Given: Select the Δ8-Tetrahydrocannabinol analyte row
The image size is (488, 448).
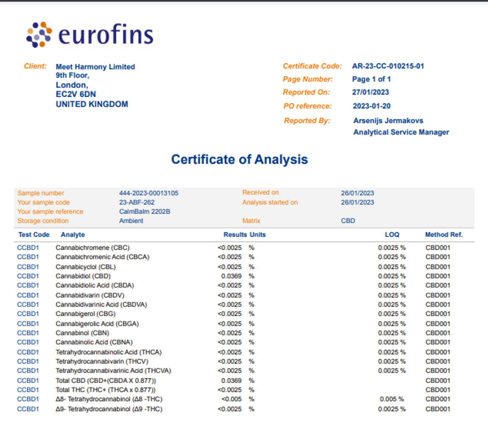Looking at the screenshot, I should point(109,399).
